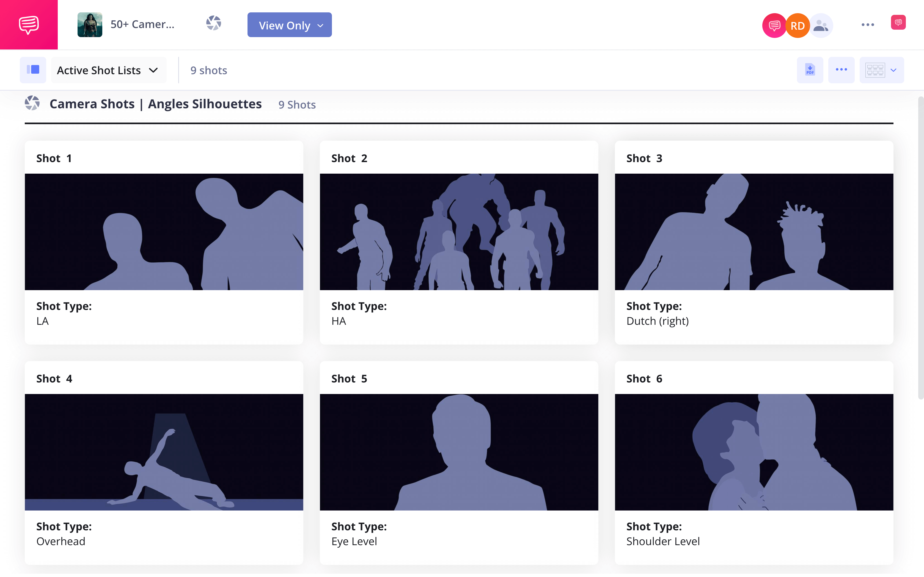Screen dimensions: 924x577
Task: Open the 50+ Camera project title
Action: (x=142, y=24)
